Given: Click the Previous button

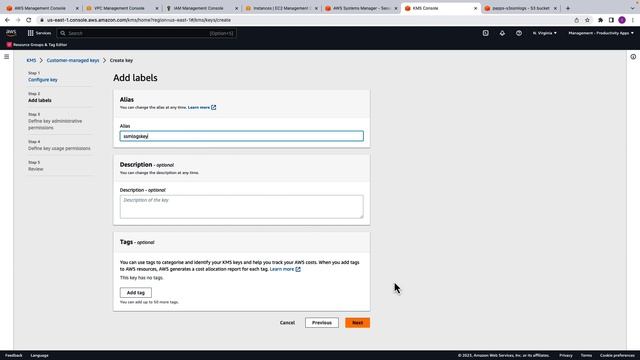Looking at the screenshot, I should [322, 323].
